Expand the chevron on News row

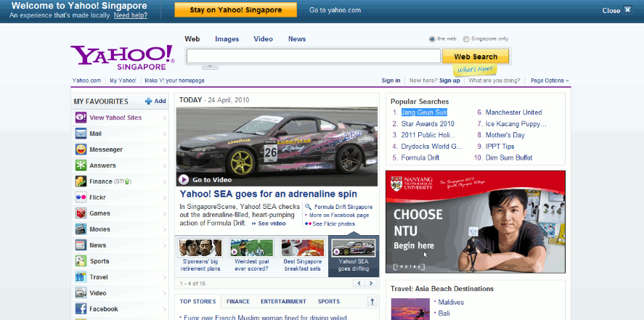[165, 246]
